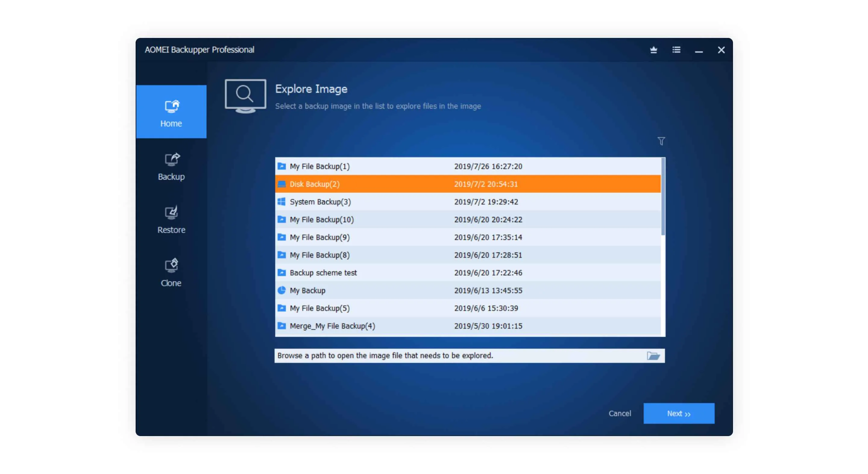Click the backup list vertical scrollbar

pos(663,197)
